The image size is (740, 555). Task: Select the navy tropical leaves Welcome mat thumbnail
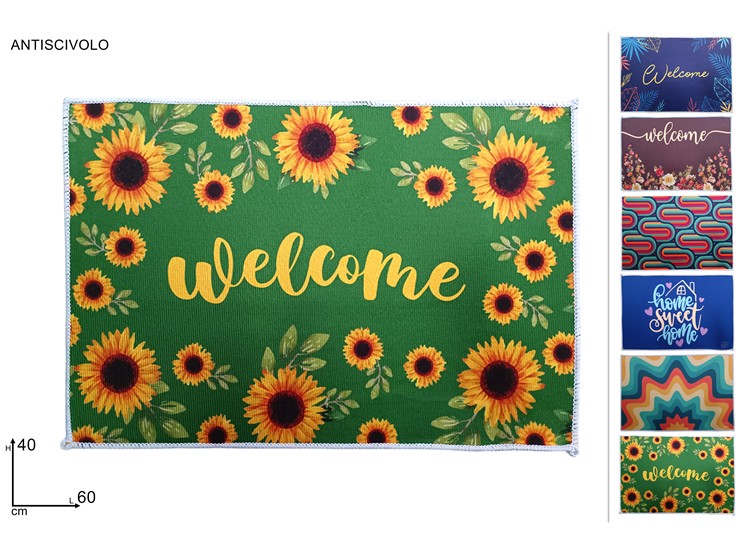(x=676, y=75)
